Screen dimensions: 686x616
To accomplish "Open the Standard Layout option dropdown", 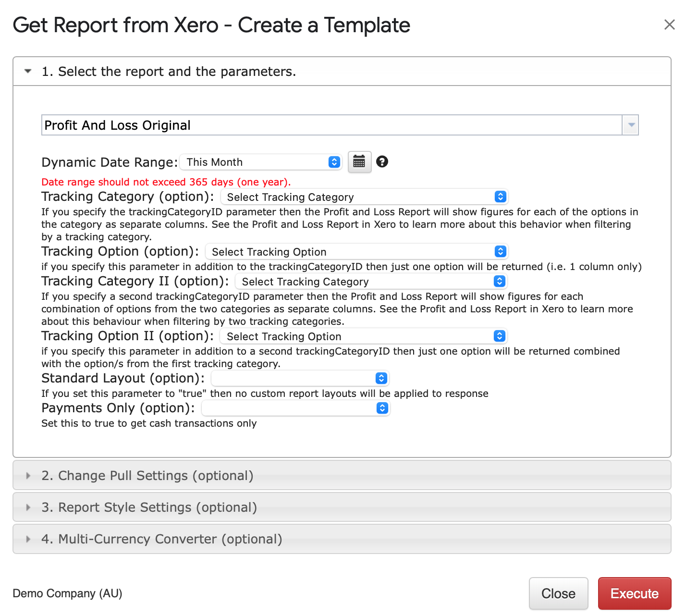I will tap(300, 378).
